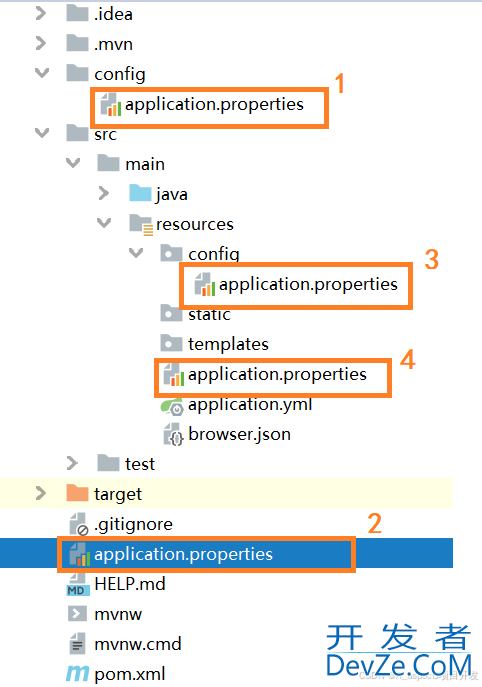Click the browser.json file icon
The height and width of the screenshot is (687, 482).
click(x=173, y=434)
